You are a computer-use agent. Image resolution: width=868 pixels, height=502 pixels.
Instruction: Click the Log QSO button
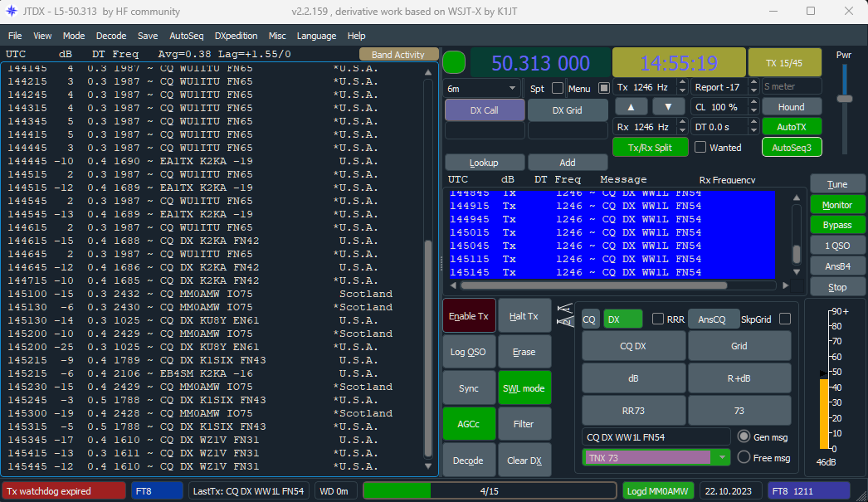click(x=468, y=352)
